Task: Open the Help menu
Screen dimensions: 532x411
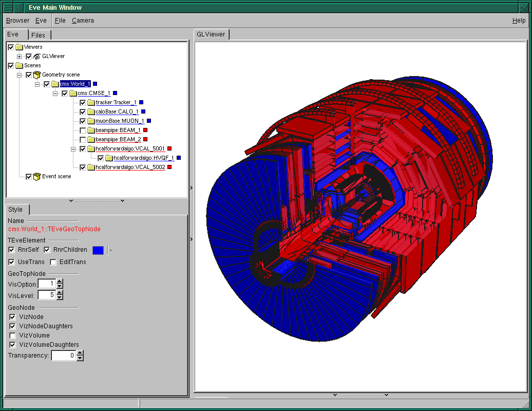Action: click(519, 21)
